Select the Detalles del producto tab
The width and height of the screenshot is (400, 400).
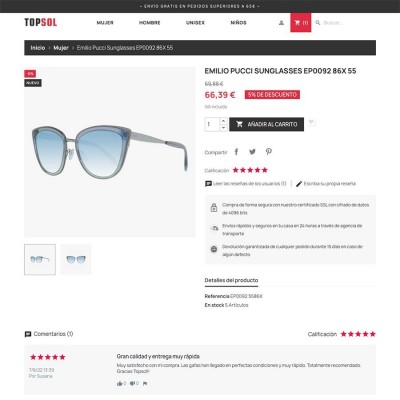231,280
